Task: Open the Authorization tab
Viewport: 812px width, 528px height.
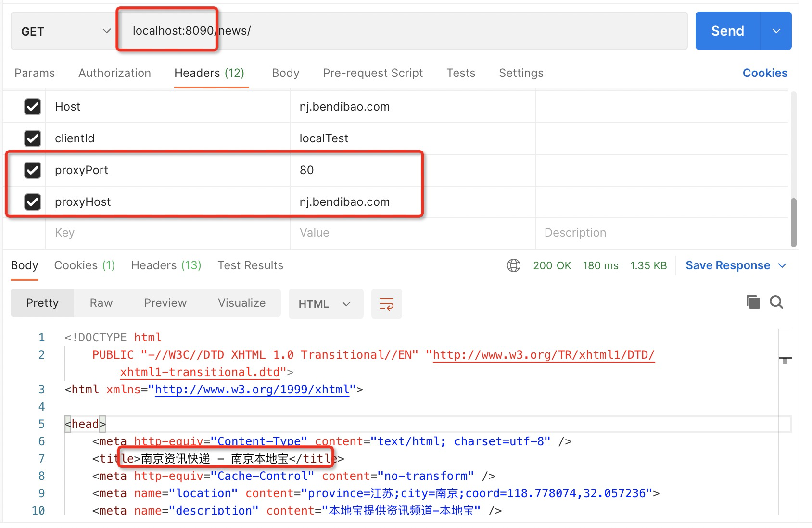Action: point(114,73)
